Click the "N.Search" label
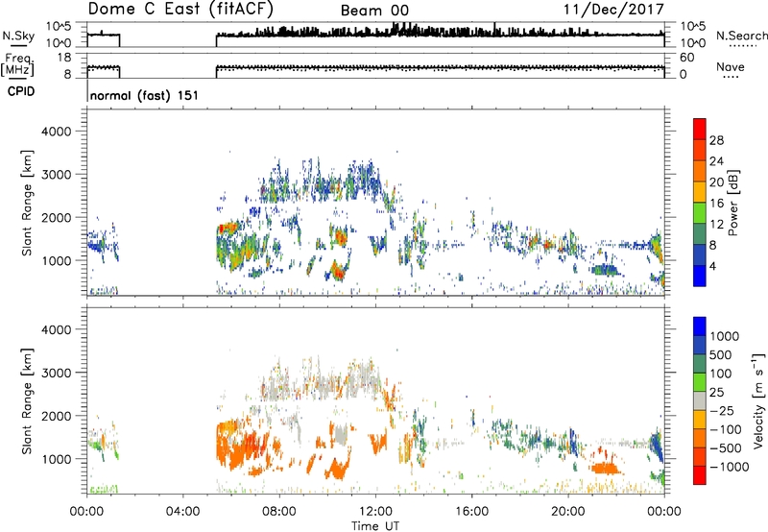Image resolution: width=768 pixels, height=532 pixels. click(741, 36)
